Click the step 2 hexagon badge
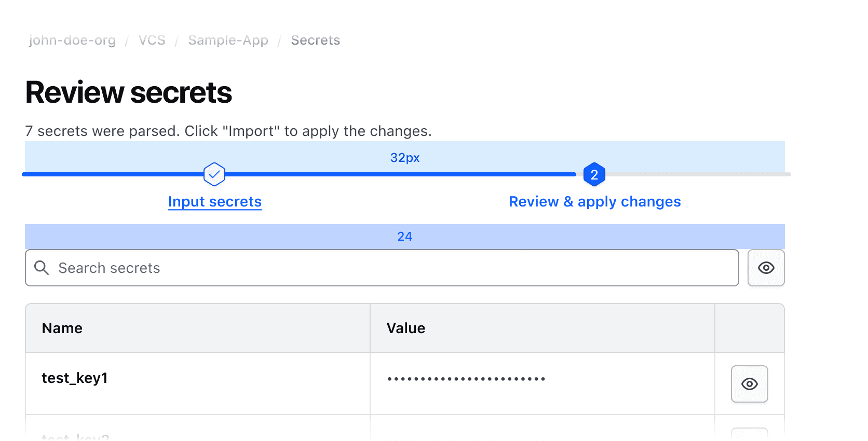Screen dimensions: 868x441 tap(594, 175)
